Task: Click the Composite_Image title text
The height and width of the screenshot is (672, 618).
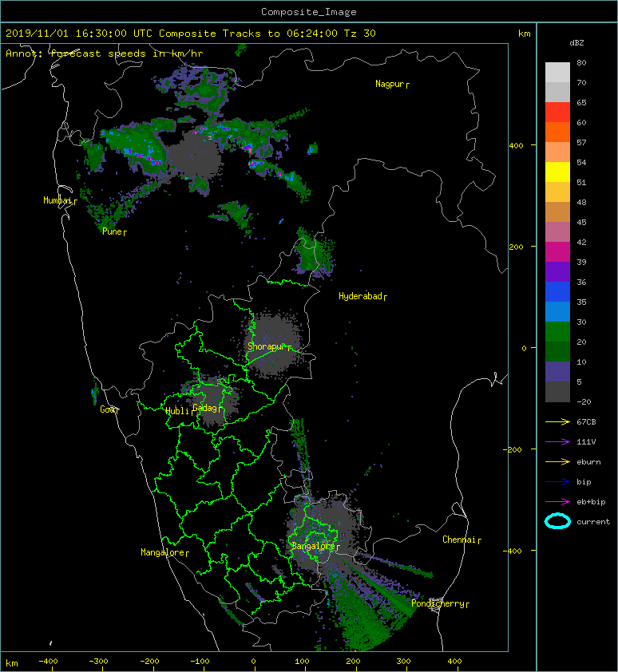Action: 309,12
